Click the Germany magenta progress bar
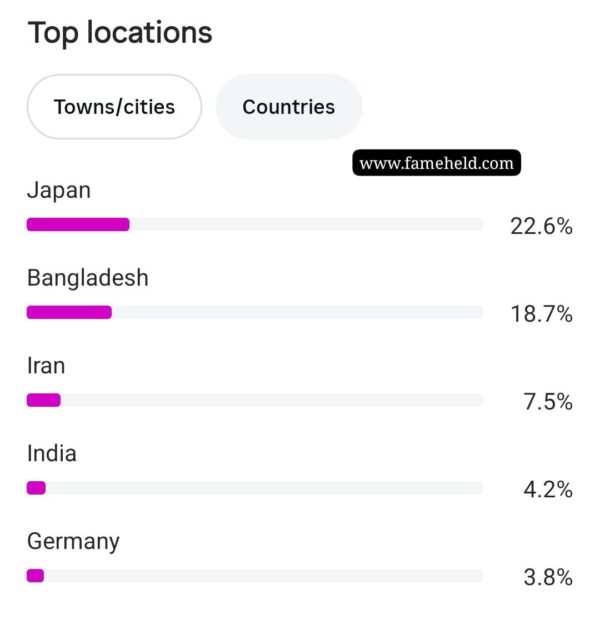The width and height of the screenshot is (600, 629). 35,576
